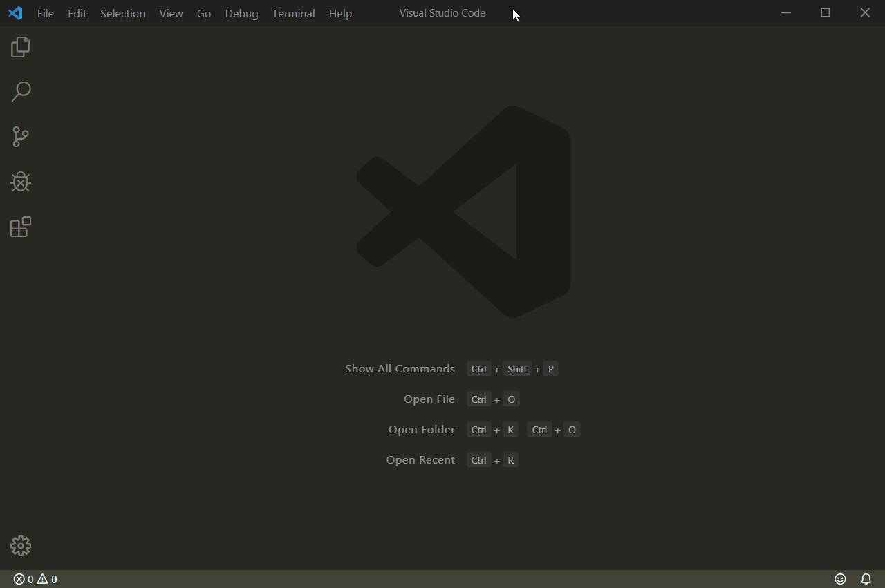Click the warnings triangle in status bar
The image size is (885, 588).
pyautogui.click(x=42, y=579)
